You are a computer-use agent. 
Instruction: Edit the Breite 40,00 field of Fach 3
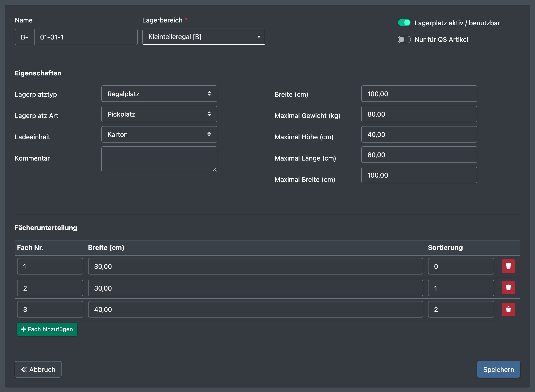click(255, 309)
